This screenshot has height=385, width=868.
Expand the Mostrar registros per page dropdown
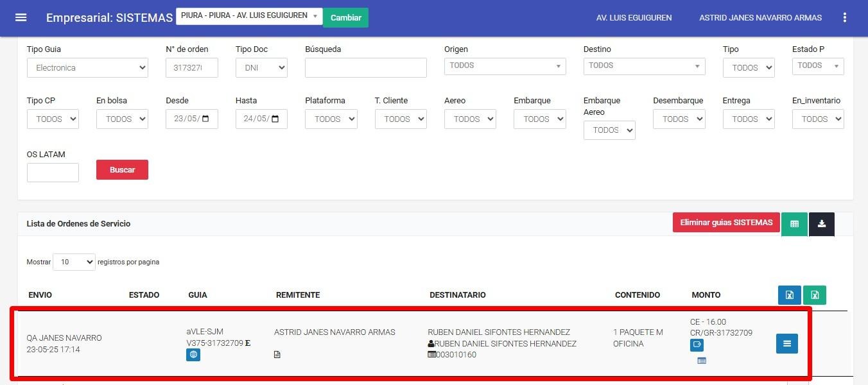(x=74, y=262)
